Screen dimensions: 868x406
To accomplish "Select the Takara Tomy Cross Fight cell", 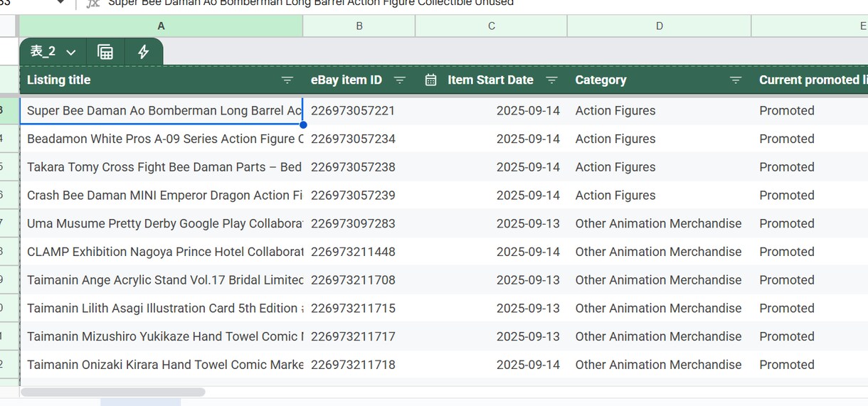I will 162,167.
